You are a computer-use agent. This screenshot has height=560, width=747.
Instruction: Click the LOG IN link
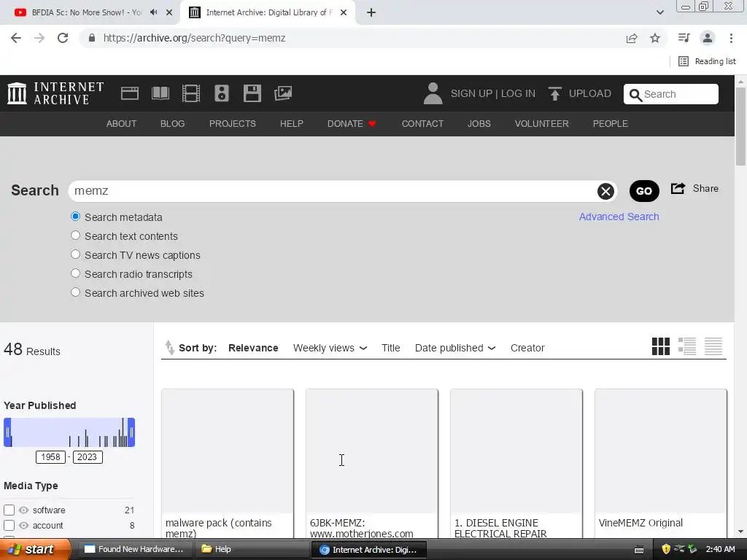[518, 94]
